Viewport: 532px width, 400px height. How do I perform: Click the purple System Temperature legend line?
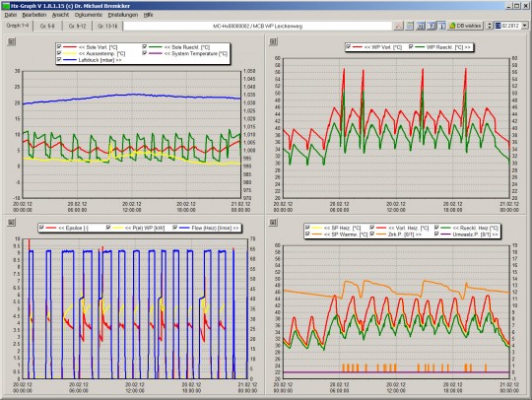tap(156, 53)
